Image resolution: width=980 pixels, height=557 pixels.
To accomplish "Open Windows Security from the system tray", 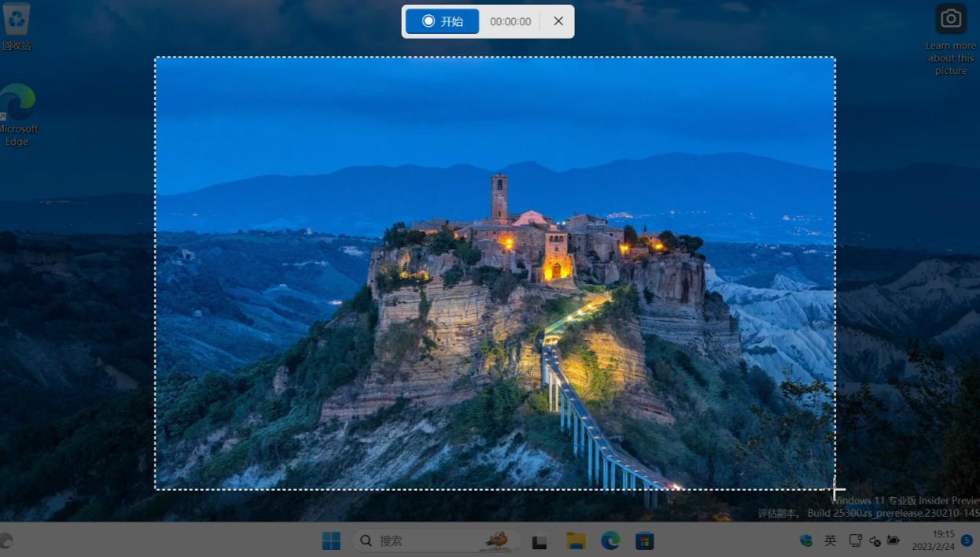I will 805,540.
